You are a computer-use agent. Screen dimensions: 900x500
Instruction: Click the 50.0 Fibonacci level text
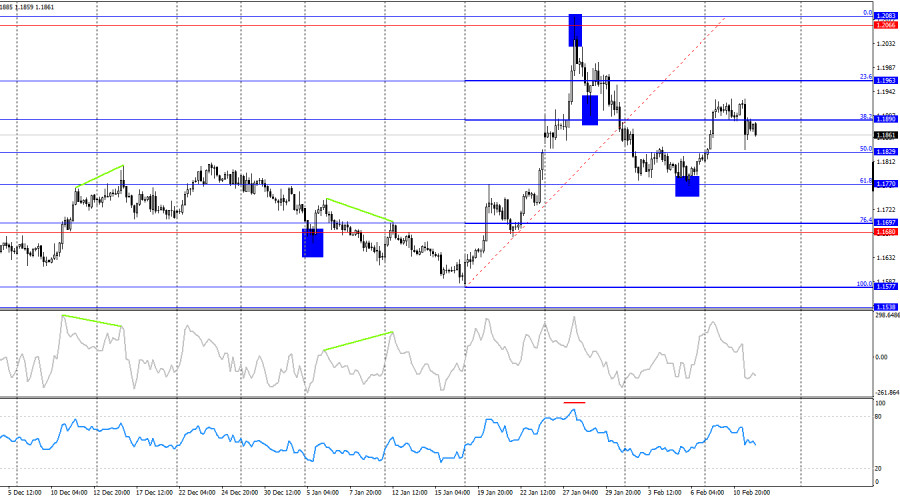coord(866,149)
